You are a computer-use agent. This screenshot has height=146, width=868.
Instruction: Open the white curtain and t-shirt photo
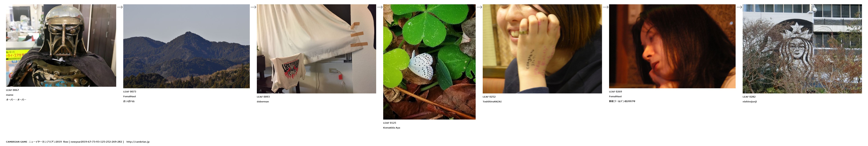pos(316,49)
